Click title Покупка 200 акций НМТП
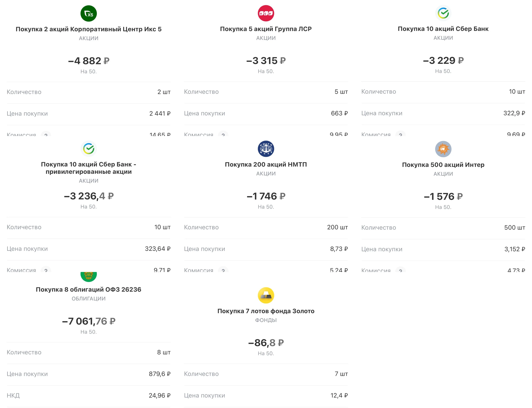This screenshot has width=532, height=408. pyautogui.click(x=266, y=164)
